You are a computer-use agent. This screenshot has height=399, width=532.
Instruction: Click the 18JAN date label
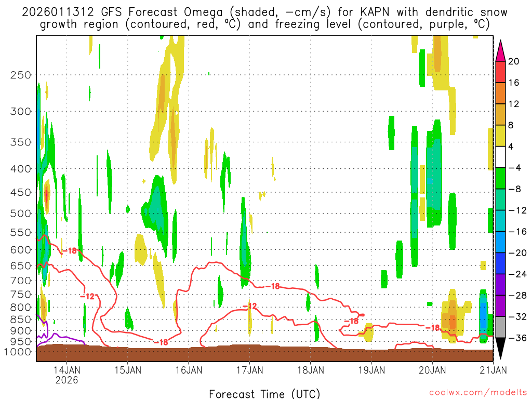pyautogui.click(x=311, y=370)
